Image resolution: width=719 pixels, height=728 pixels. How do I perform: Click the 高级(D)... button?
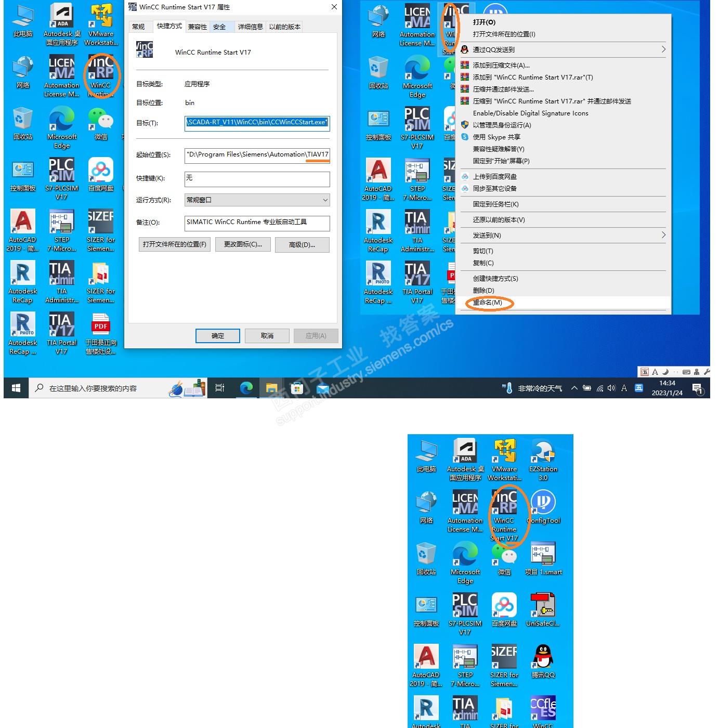click(302, 244)
